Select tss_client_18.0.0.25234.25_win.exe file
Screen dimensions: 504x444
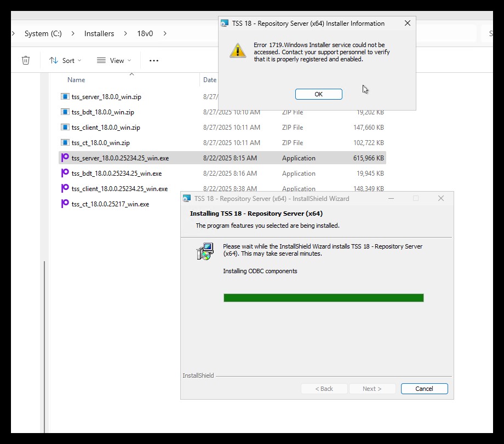119,188
